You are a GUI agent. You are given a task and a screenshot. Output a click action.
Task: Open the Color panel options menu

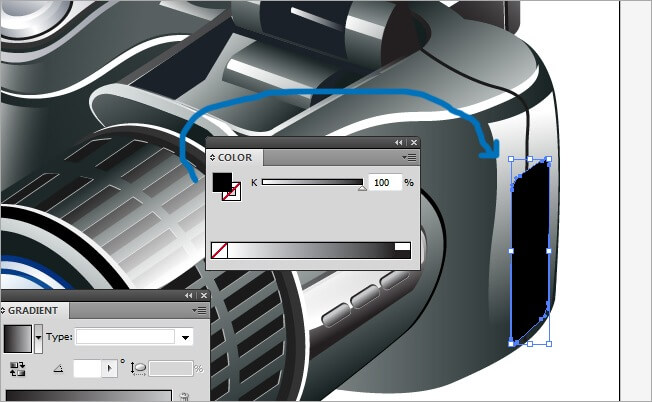(409, 158)
